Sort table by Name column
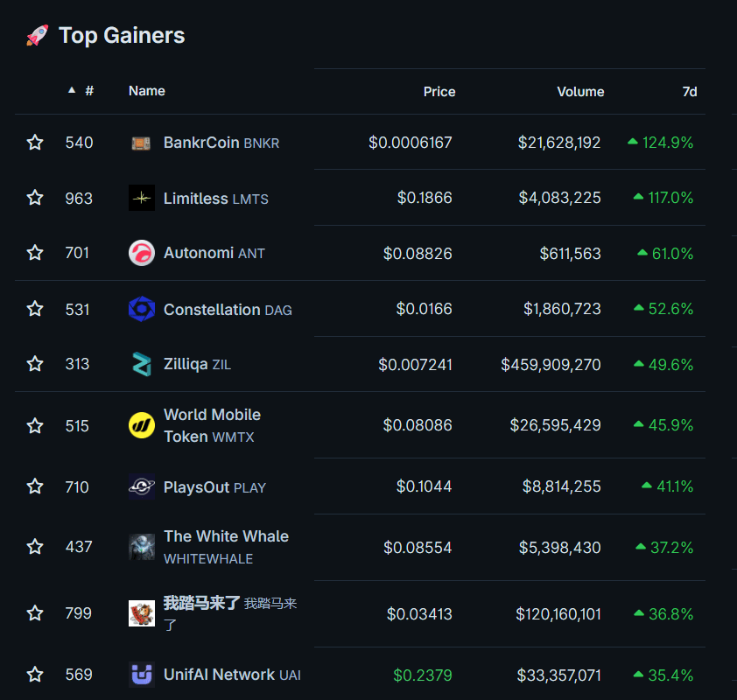Screen dimensions: 737x700 pos(147,91)
